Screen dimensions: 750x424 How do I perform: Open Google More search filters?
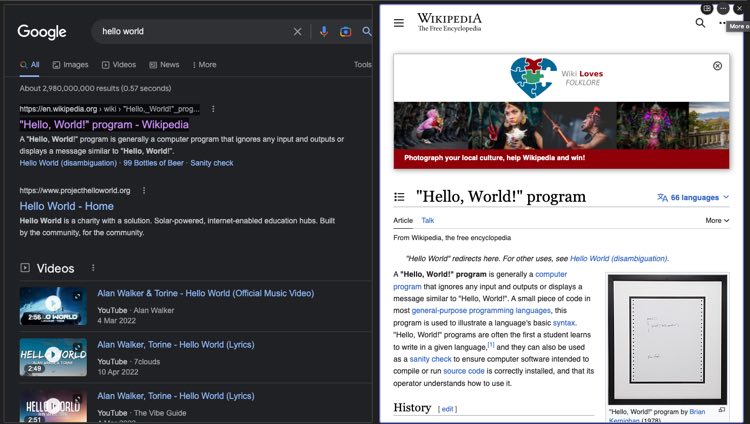[x=204, y=65]
